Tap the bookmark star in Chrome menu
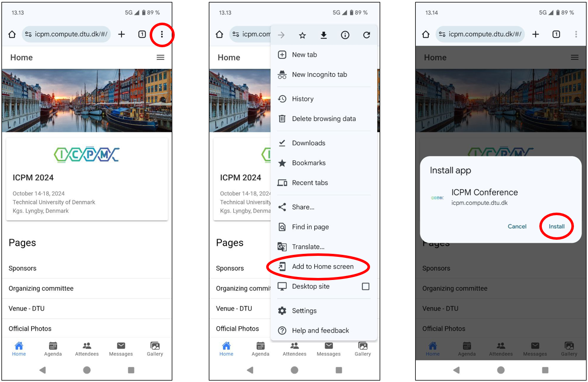Viewport: 588px width, 382px height. click(302, 35)
